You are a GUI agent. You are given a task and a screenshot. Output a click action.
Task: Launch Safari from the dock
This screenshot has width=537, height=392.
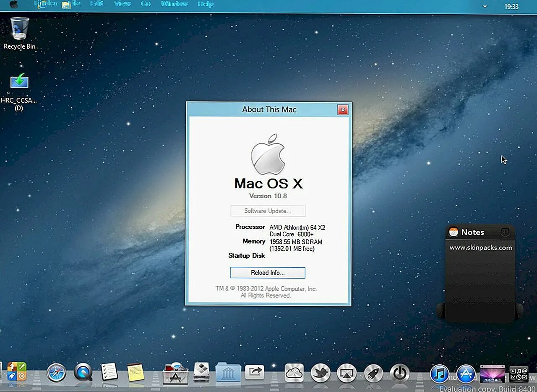(57, 373)
